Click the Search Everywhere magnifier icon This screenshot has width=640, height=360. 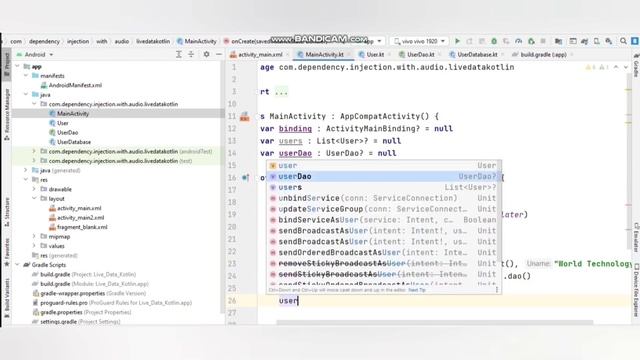click(x=623, y=41)
